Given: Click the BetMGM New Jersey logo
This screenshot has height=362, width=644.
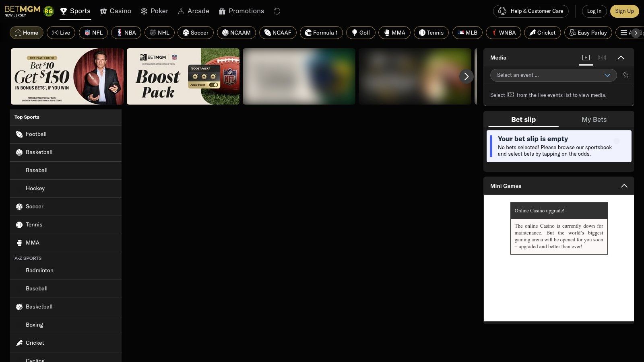Looking at the screenshot, I should point(22,10).
